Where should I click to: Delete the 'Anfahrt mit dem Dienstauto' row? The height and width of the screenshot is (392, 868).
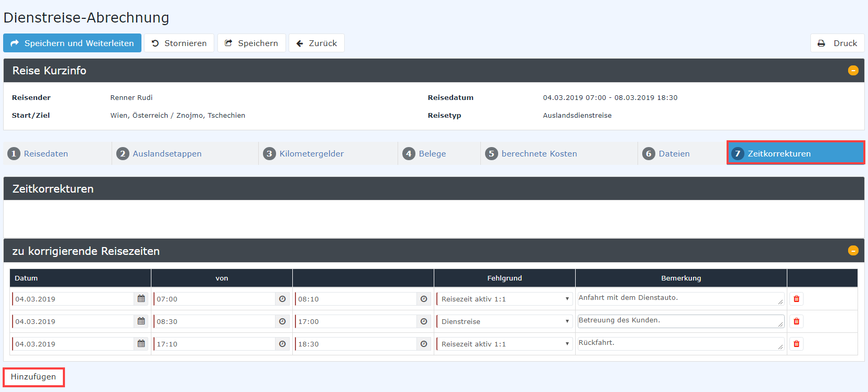(796, 299)
